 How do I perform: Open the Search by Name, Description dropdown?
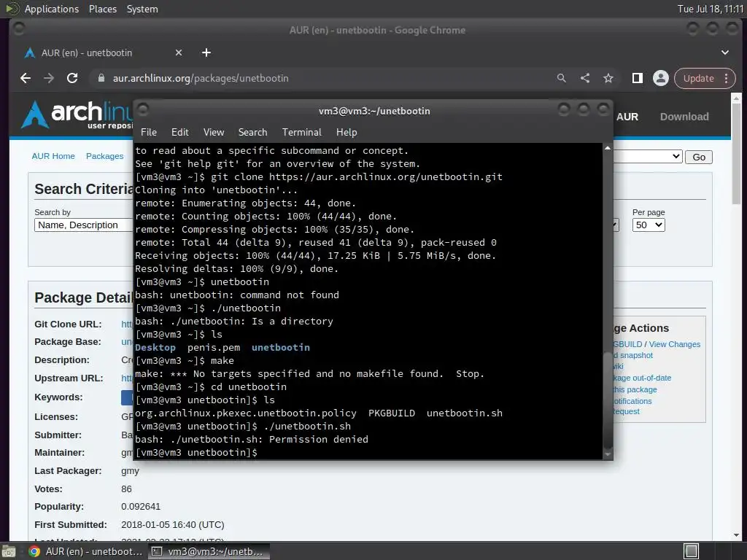click(83, 225)
